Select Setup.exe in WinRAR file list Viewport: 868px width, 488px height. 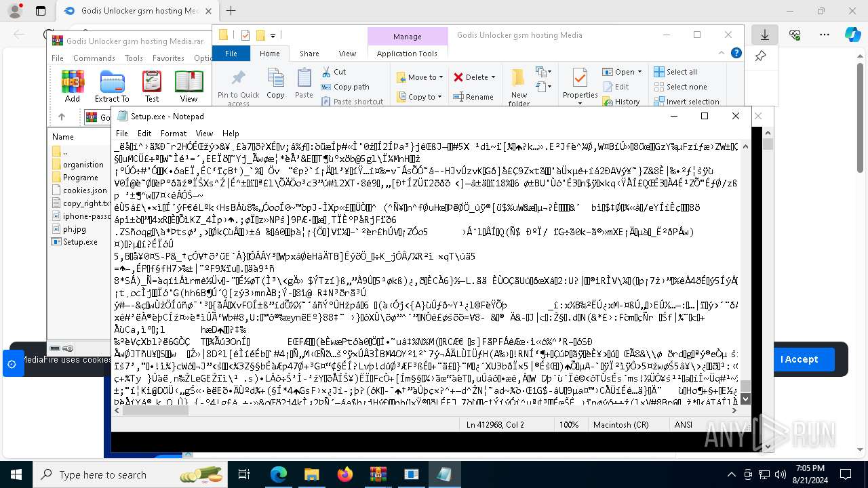75,242
